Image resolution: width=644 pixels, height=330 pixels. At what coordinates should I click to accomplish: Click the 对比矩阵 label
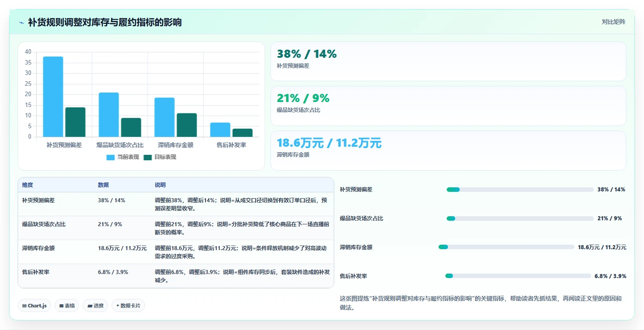[613, 22]
